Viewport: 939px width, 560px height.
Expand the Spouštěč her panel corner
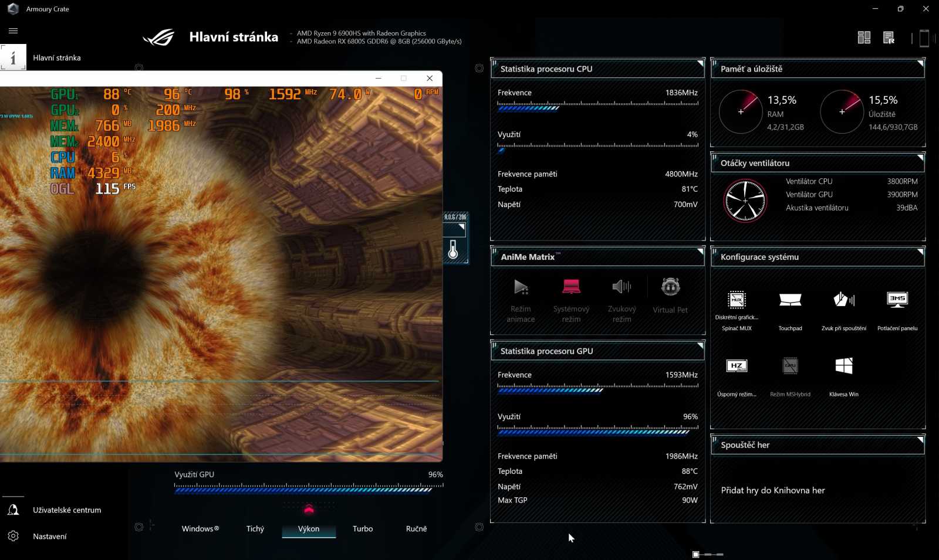coord(920,440)
